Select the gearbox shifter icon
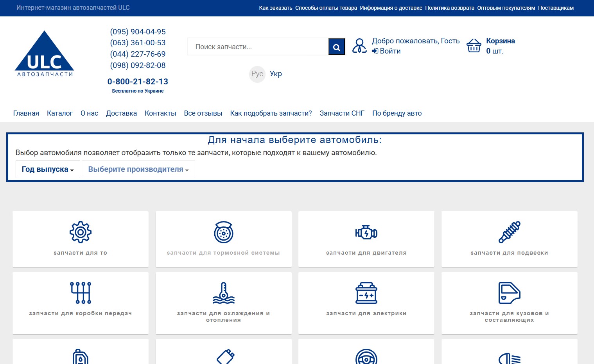The image size is (594, 364). pyautogui.click(x=81, y=293)
